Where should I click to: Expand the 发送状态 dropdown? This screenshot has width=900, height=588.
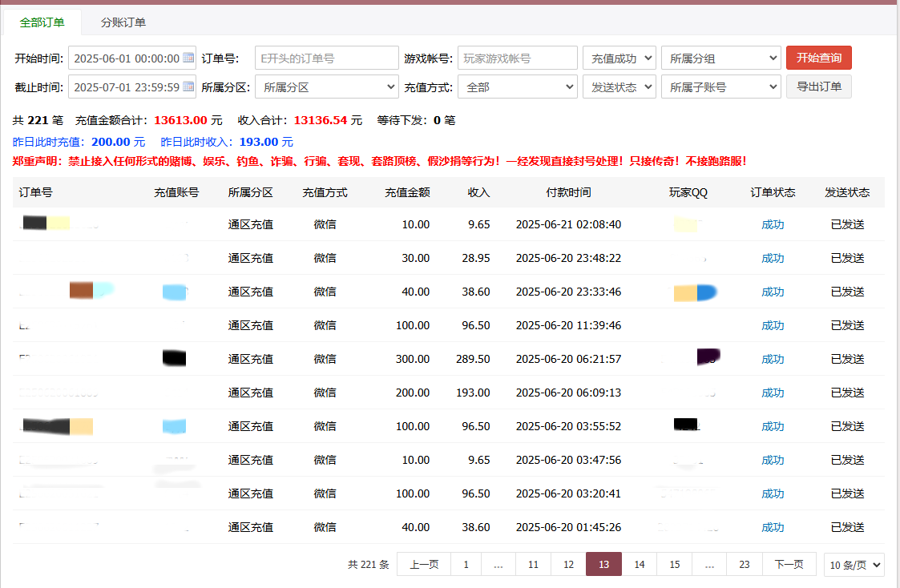(x=619, y=87)
